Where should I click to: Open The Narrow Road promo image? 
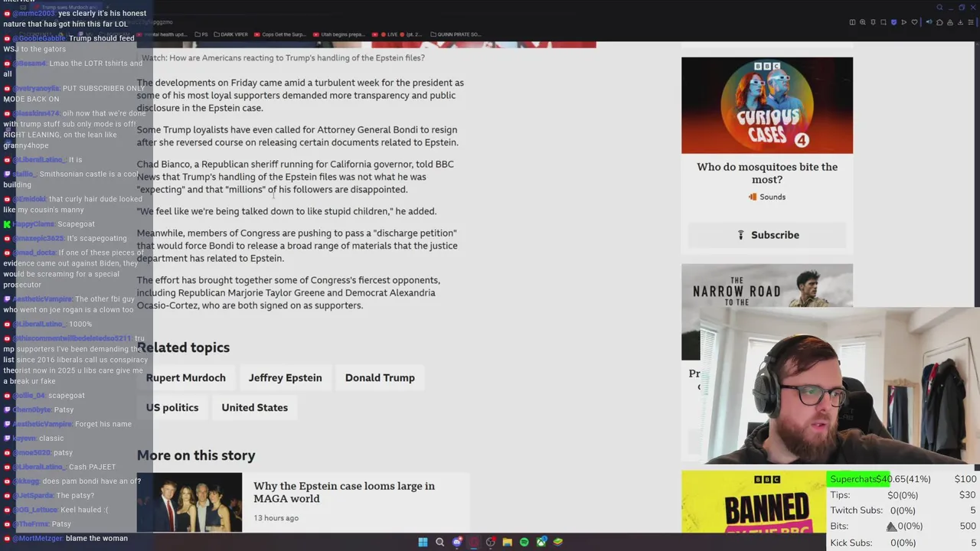pyautogui.click(x=767, y=285)
